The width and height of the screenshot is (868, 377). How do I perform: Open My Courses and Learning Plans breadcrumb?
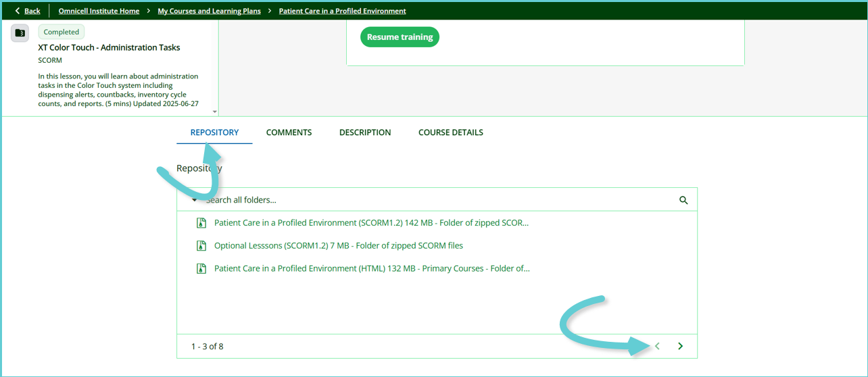point(209,11)
